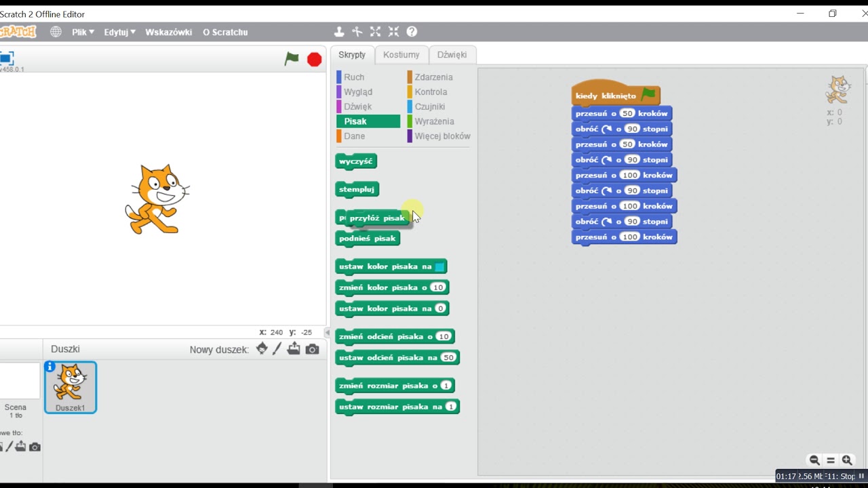Click the green flag to start
Image resolution: width=868 pixels, height=488 pixels.
tap(292, 59)
